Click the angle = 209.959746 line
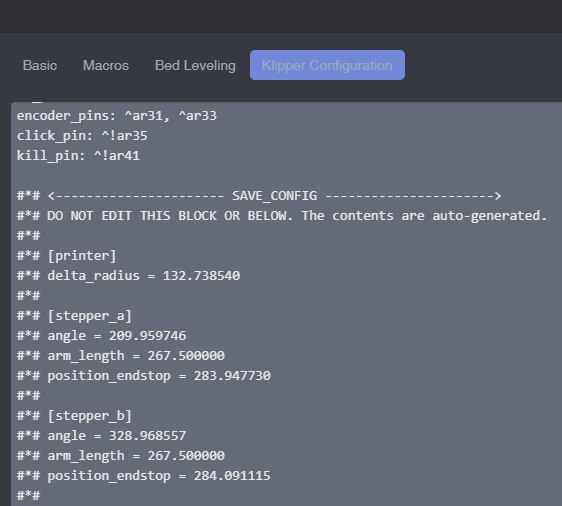Screen dimensions: 562x506 (x=101, y=336)
